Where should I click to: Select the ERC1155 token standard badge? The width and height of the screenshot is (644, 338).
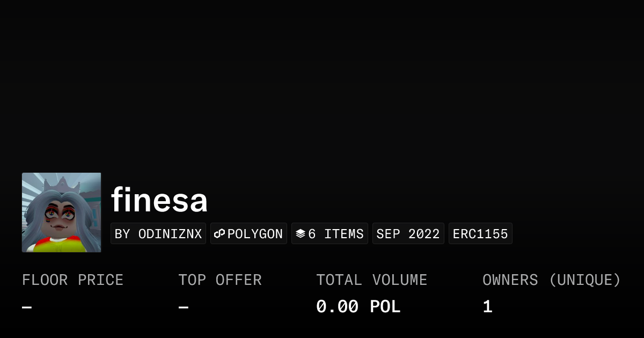tap(480, 234)
